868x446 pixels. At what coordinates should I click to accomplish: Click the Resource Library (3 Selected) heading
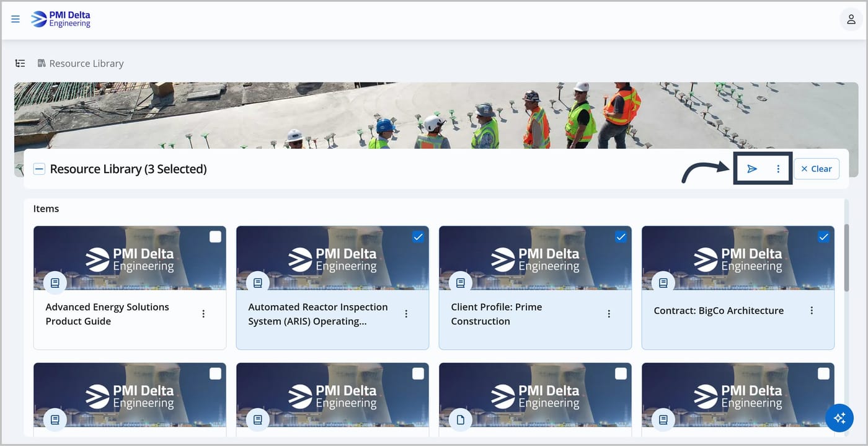[x=128, y=169]
